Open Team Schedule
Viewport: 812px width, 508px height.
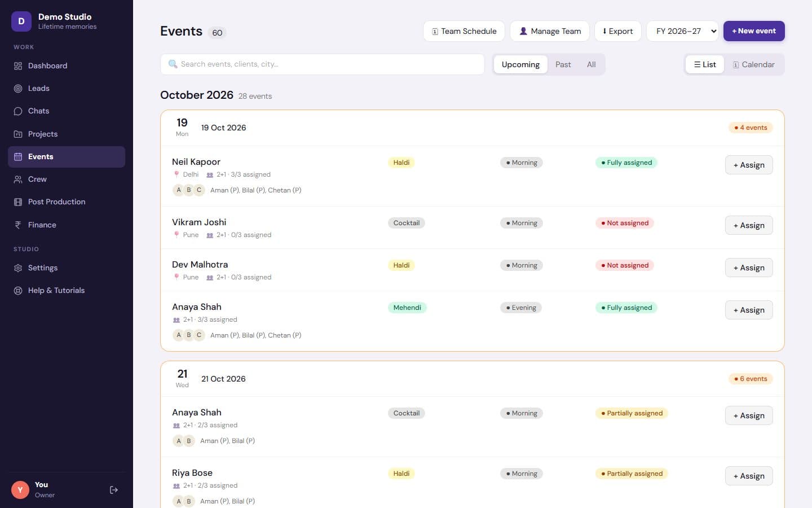tap(464, 31)
